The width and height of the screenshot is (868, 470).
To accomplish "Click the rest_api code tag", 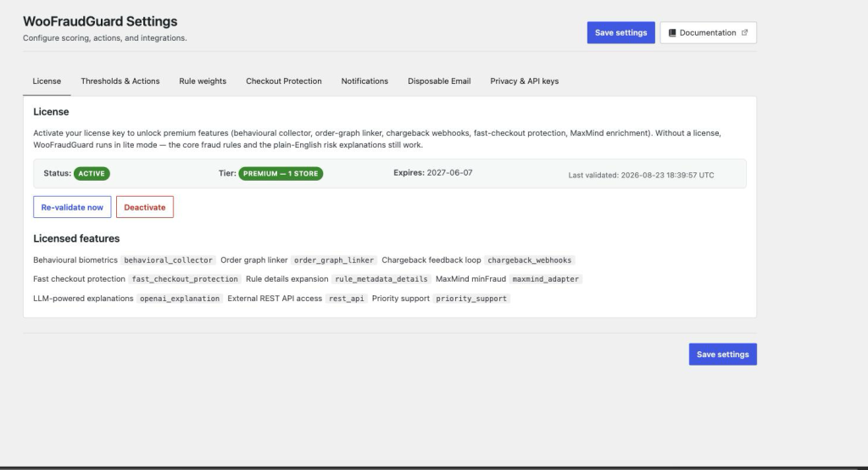I will coord(347,298).
